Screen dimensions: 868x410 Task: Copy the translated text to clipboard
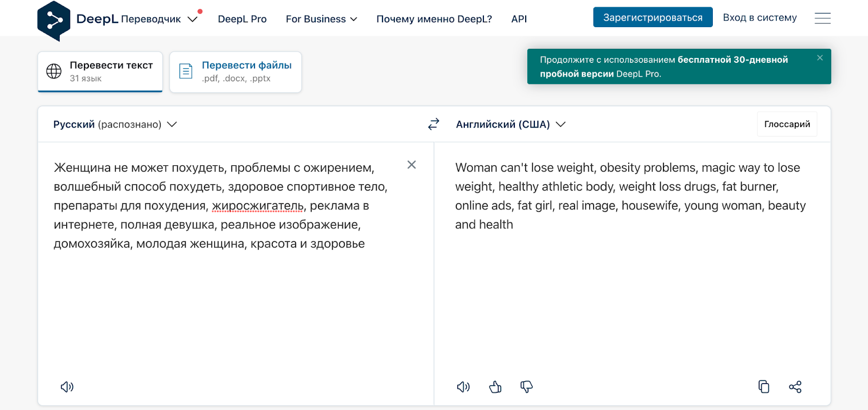pos(764,387)
